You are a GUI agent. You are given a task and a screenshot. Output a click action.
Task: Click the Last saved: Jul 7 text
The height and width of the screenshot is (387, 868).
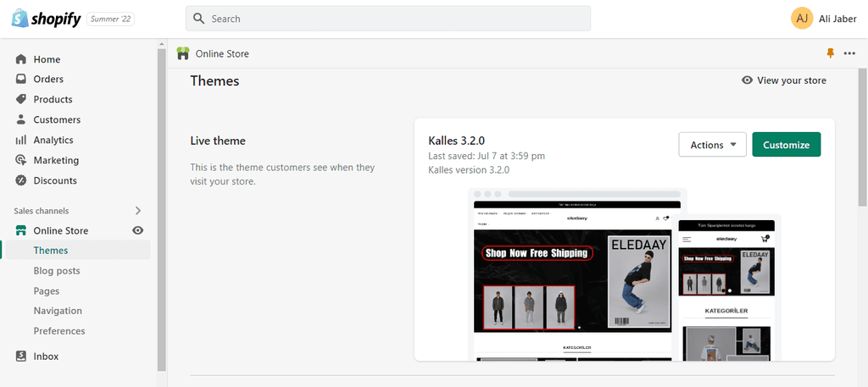[487, 156]
